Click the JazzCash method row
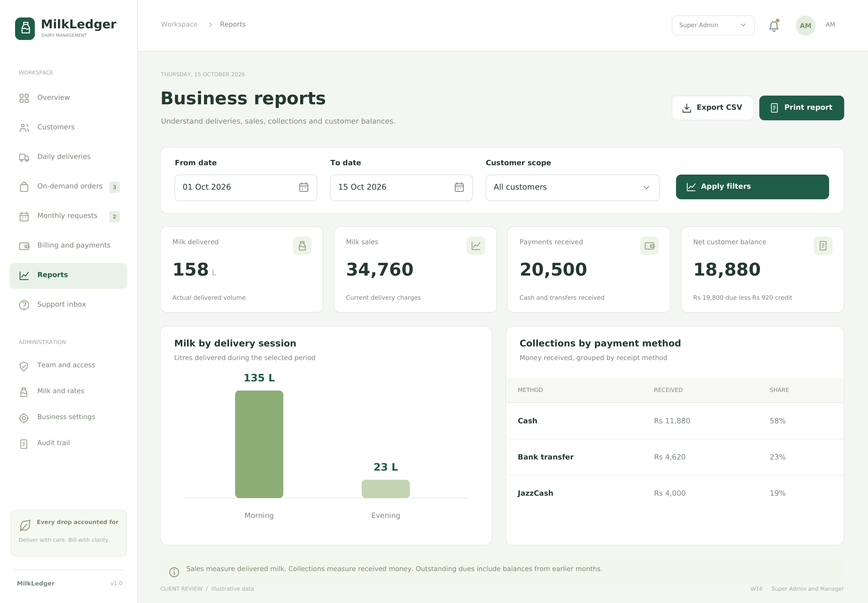This screenshot has width=868, height=603. (x=674, y=494)
